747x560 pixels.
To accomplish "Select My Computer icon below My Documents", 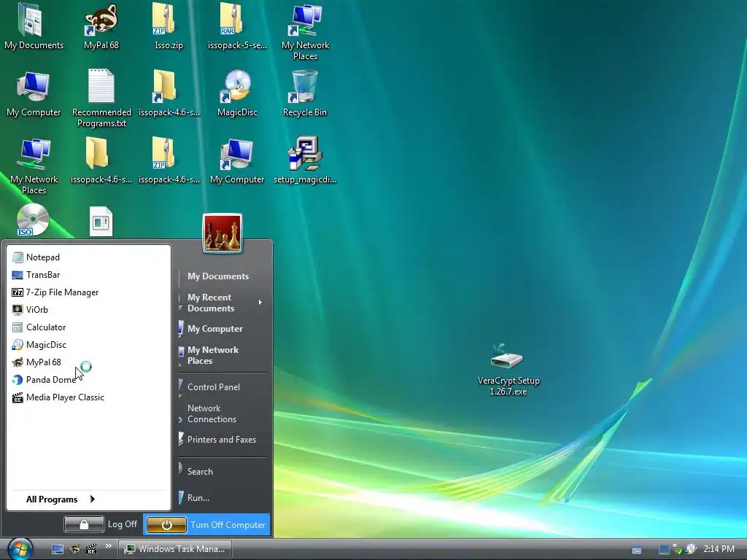I will (34, 93).
